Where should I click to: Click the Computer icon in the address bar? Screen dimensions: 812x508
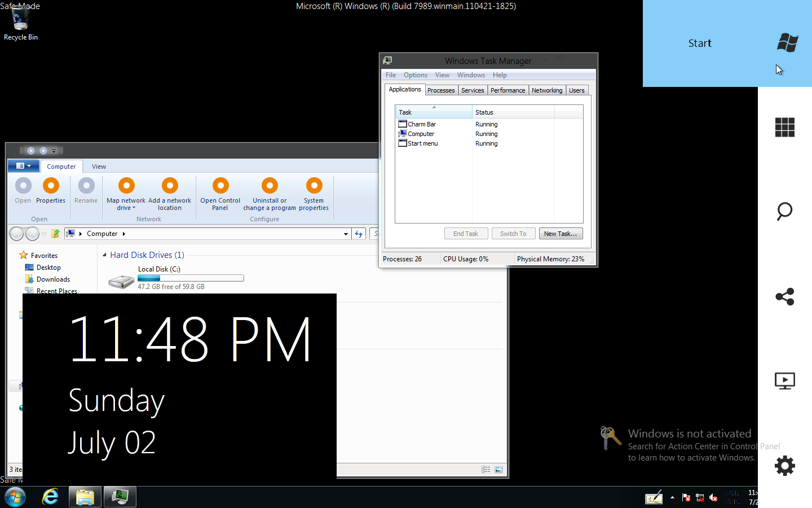coord(70,234)
